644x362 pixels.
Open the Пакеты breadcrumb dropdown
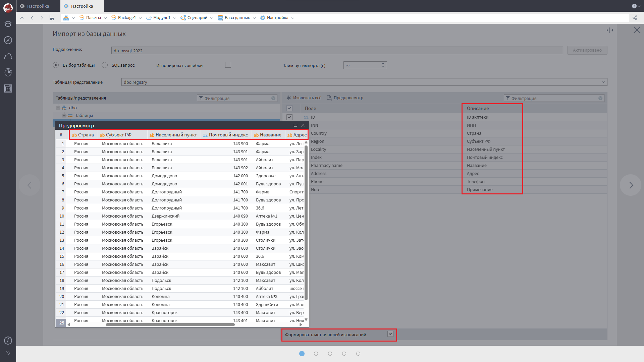pyautogui.click(x=105, y=18)
